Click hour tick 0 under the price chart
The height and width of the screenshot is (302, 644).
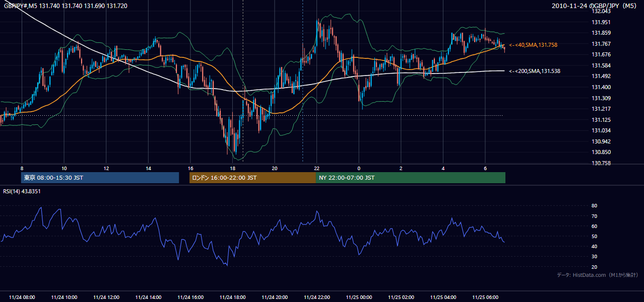(359, 168)
